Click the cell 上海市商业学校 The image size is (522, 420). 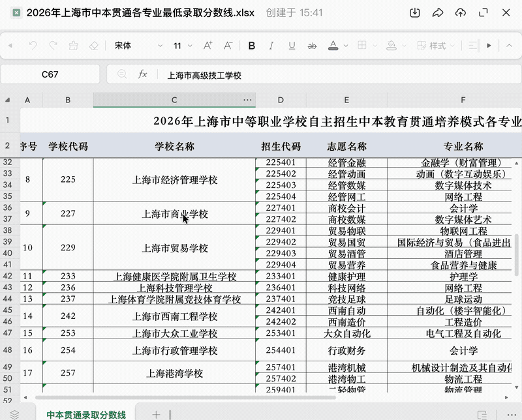point(174,213)
